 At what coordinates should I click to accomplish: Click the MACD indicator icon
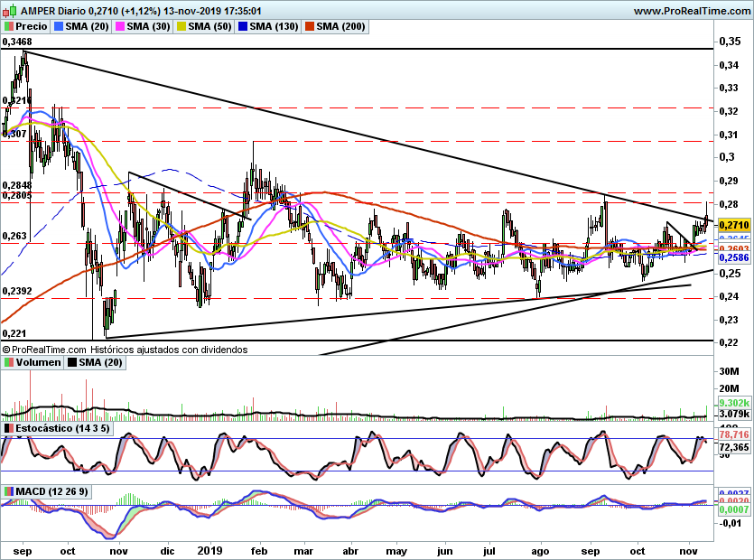(x=9, y=491)
